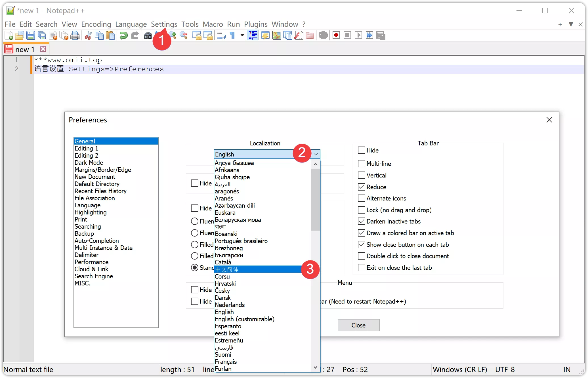Open the user-defined language icon

(x=265, y=35)
